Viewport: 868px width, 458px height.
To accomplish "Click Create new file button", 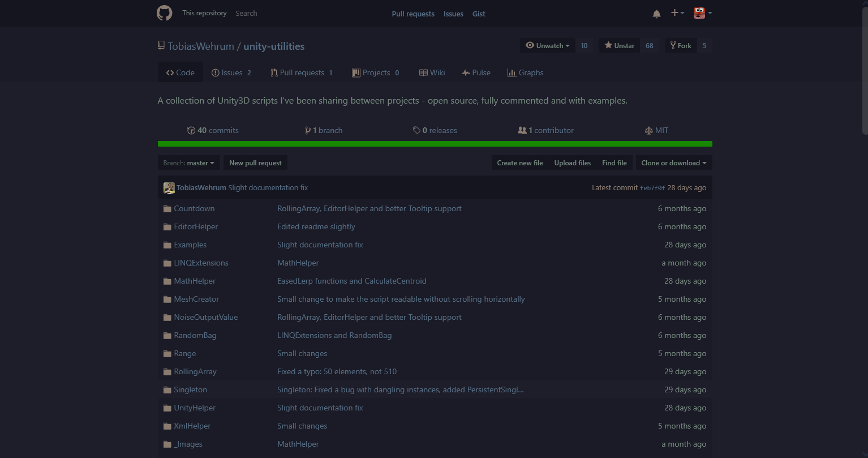I will 520,163.
